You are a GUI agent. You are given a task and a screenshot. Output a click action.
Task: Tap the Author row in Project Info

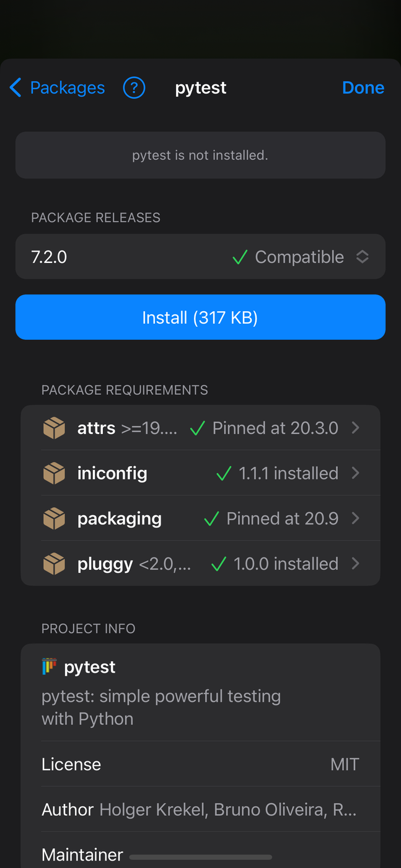tap(200, 809)
